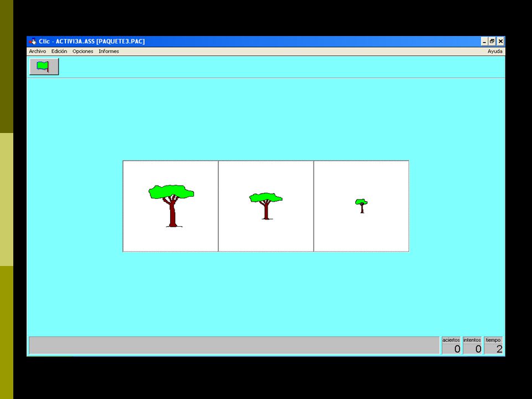Open the Archivo menu

pos(37,51)
